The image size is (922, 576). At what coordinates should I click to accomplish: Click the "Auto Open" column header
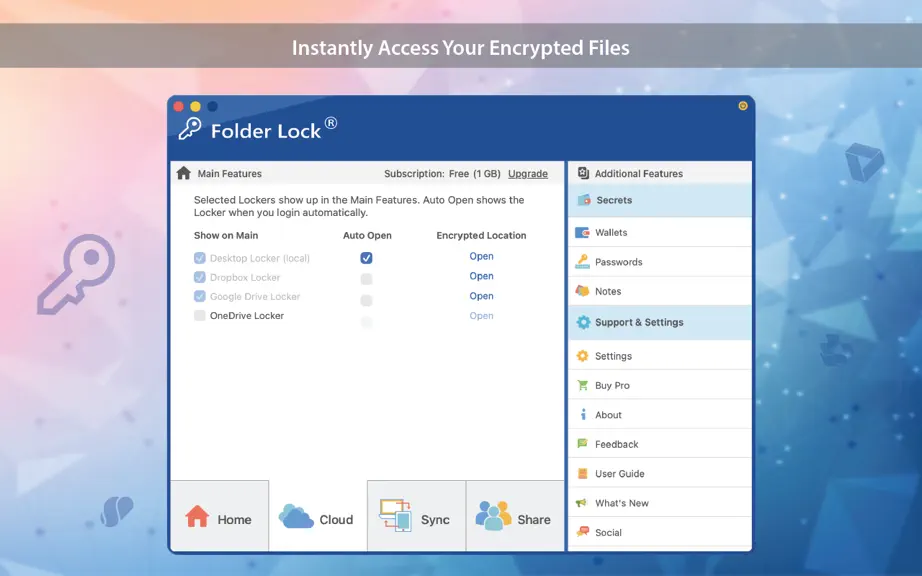367,235
